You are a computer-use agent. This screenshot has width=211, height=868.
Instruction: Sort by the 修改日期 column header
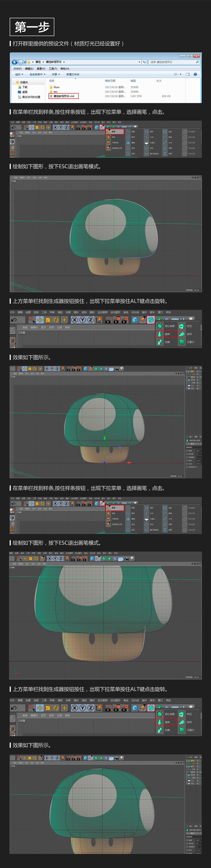pos(110,81)
